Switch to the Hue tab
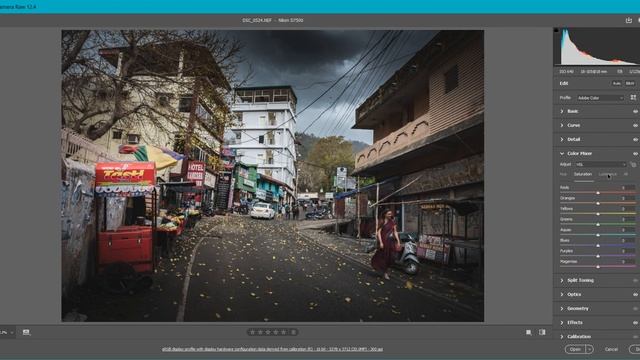Screen dimensions: 640x360 563,174
